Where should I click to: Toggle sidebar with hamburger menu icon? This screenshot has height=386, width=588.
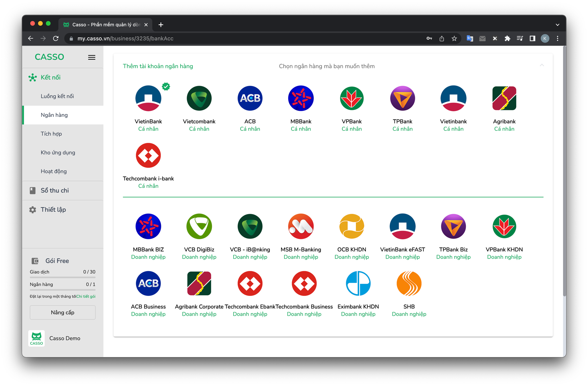92,57
